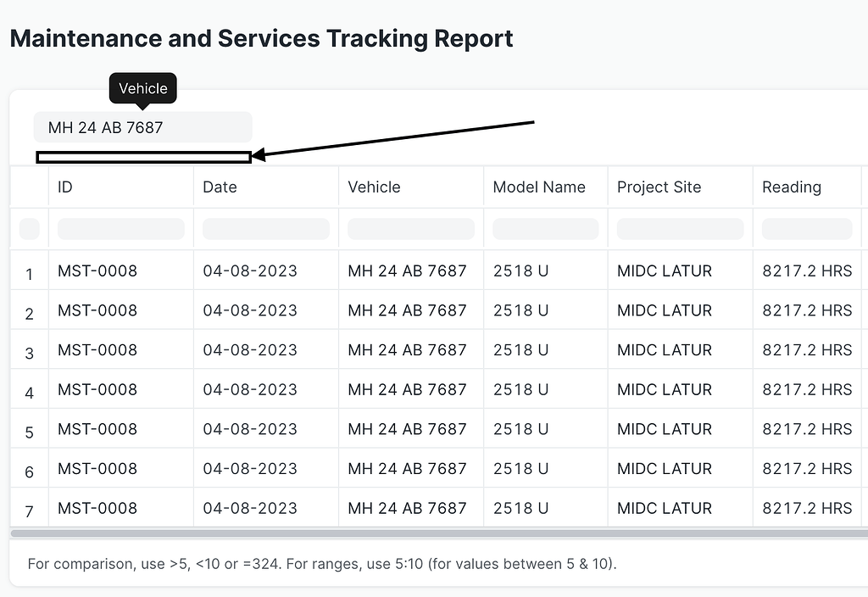Click the 8217.2 HRS reading in row 7
This screenshot has width=868, height=597.
coord(807,508)
